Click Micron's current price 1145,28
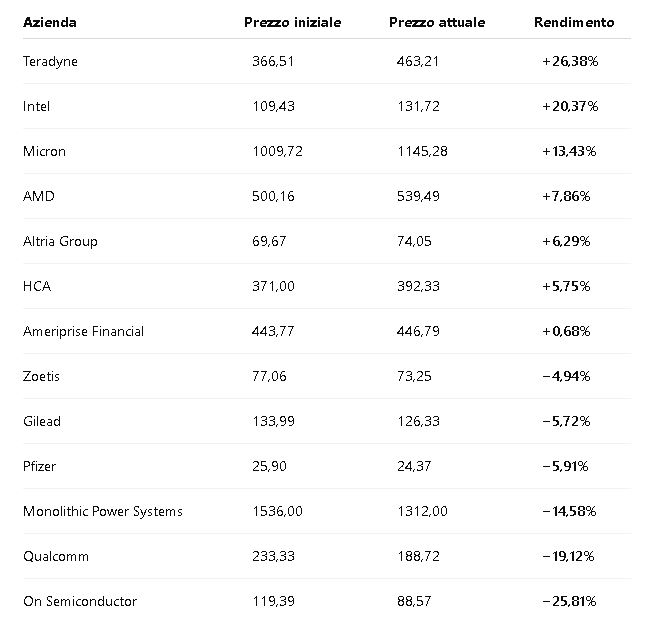This screenshot has height=636, width=648. point(422,151)
